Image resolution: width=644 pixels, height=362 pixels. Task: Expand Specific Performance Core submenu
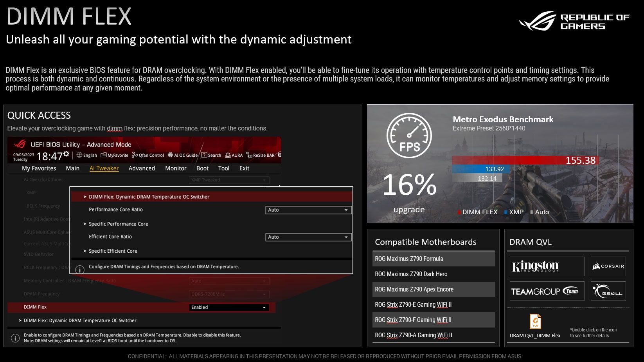click(116, 224)
